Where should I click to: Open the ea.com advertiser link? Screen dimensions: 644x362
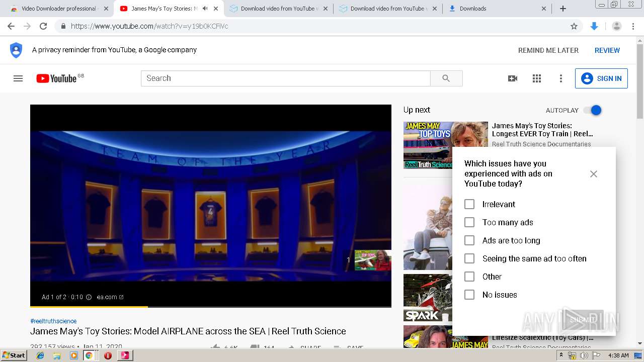tap(110, 297)
